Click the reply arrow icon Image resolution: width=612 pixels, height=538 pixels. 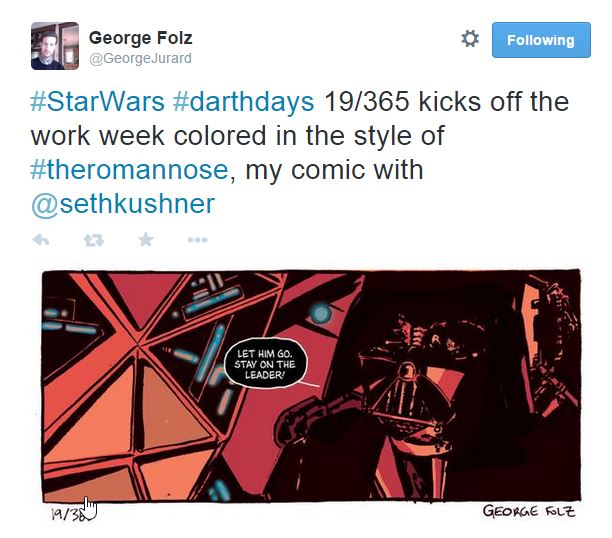point(41,239)
